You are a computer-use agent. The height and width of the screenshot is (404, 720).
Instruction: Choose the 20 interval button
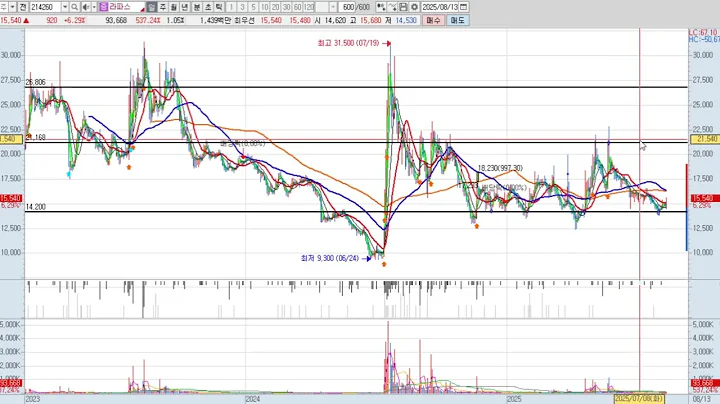(276, 7)
